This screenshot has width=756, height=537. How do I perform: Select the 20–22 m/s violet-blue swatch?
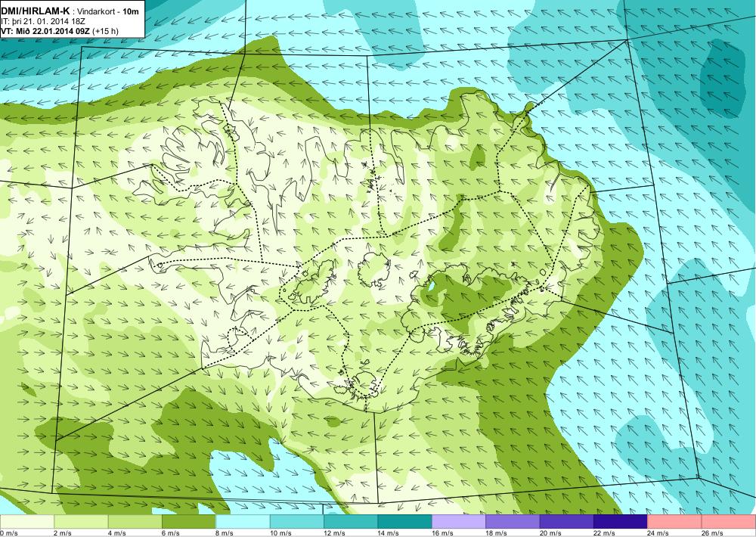coord(567,522)
